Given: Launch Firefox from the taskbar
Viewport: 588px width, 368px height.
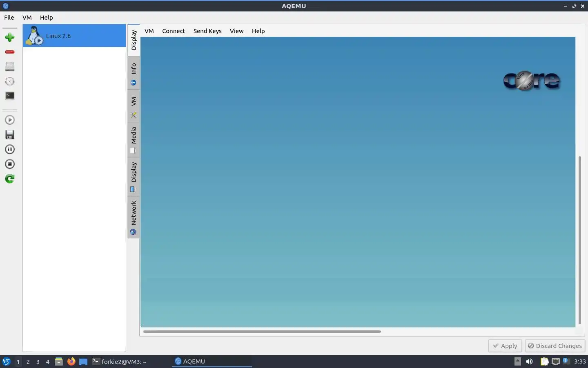Looking at the screenshot, I should [x=71, y=361].
